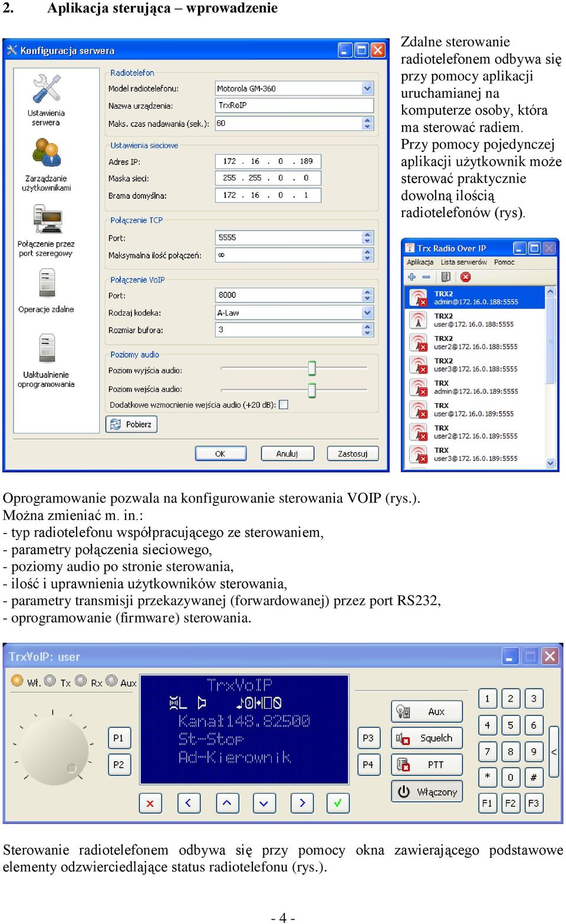The width and height of the screenshot is (566, 924).
Task: Click green checkmark confirm button
Action: click(338, 803)
